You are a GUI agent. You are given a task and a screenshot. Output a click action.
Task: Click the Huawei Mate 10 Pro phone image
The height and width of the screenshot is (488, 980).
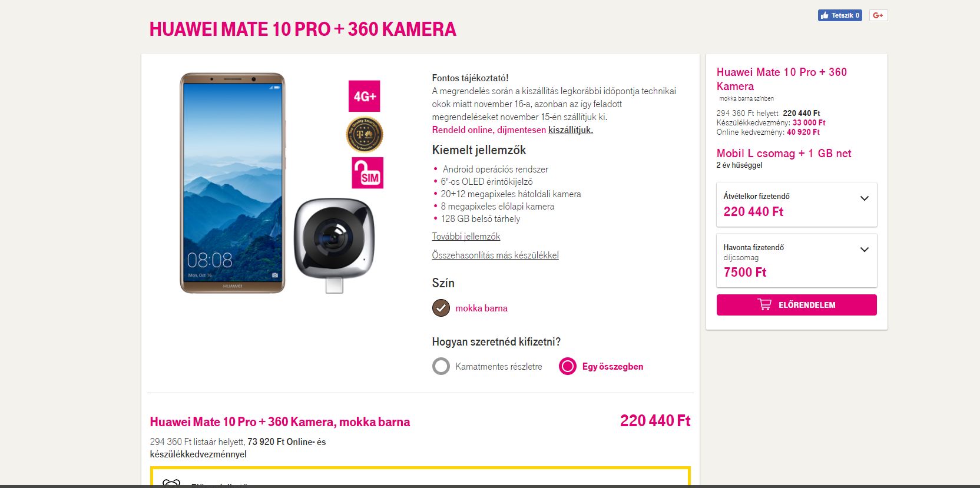[x=233, y=182]
